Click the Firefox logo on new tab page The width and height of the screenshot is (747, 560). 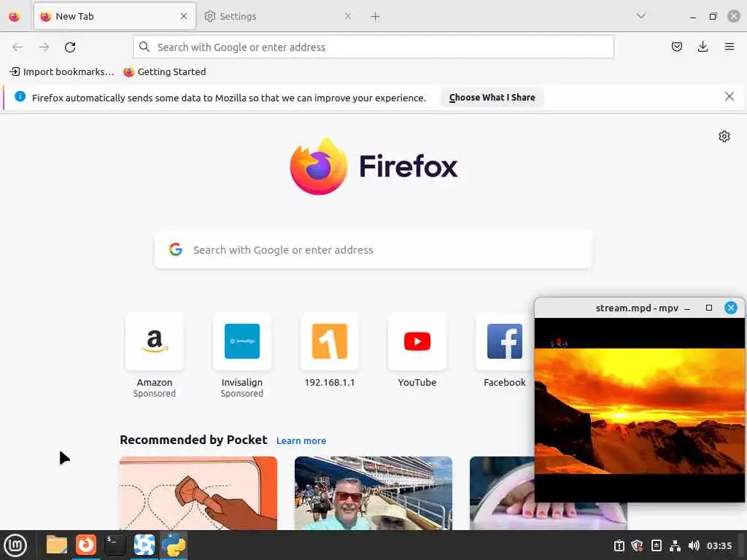[373, 166]
